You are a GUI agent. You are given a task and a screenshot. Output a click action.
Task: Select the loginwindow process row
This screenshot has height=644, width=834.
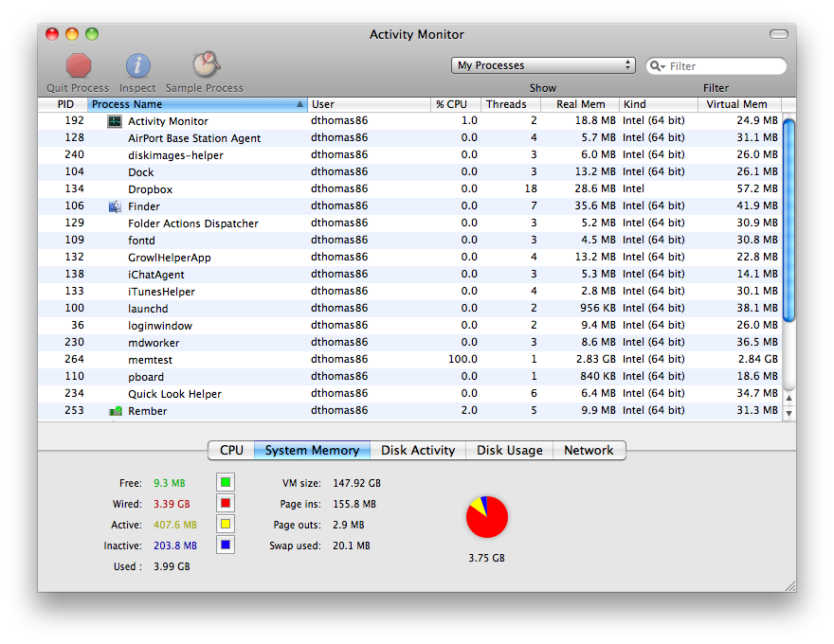coord(410,325)
